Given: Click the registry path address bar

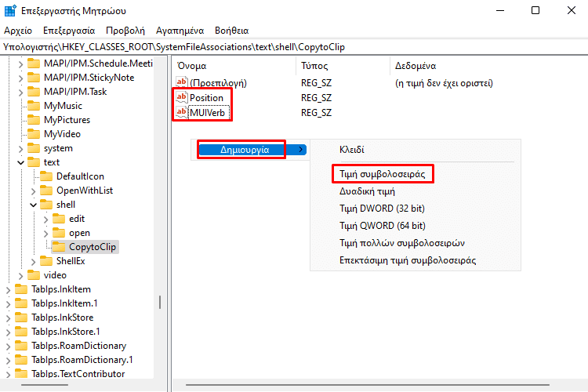Looking at the screenshot, I should click(x=294, y=47).
